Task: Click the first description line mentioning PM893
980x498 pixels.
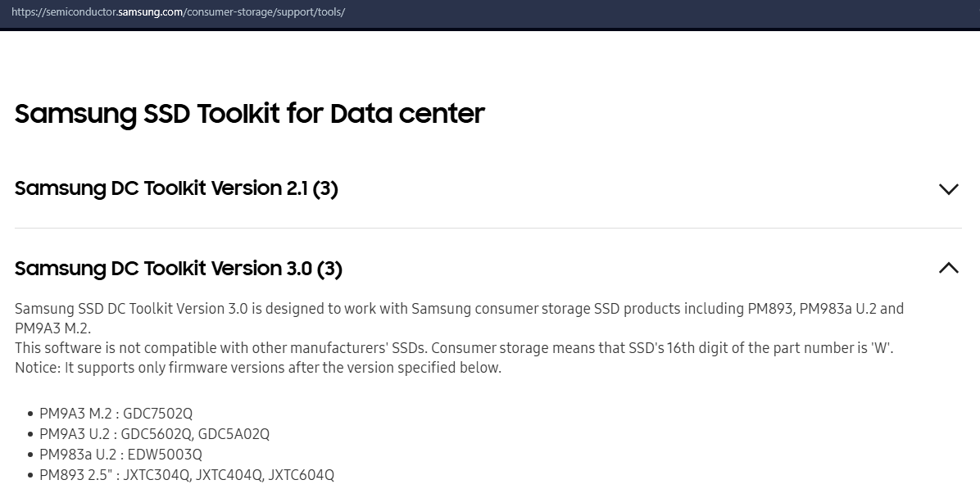Action: 459,309
